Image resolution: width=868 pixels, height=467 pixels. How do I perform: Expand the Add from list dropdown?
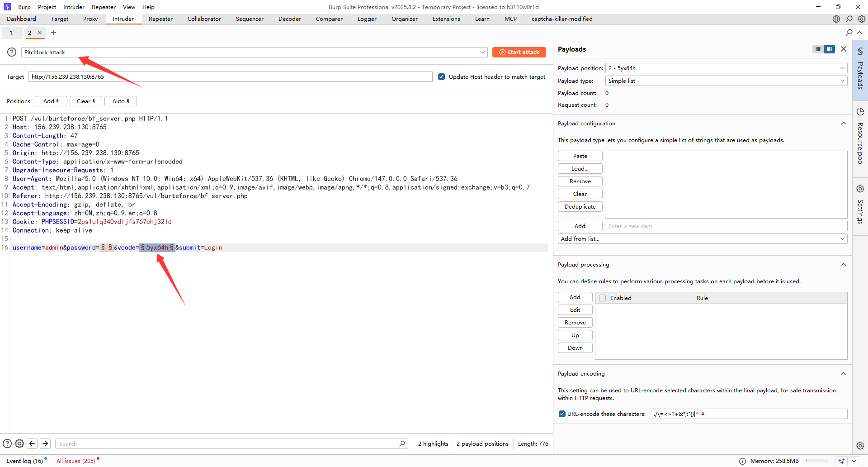click(x=702, y=239)
